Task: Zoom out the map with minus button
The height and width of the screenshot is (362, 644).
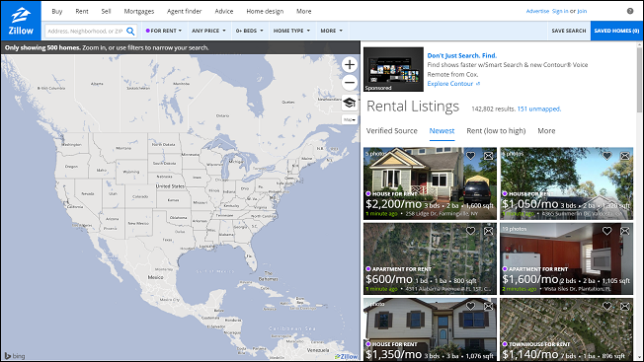Action: tap(350, 83)
